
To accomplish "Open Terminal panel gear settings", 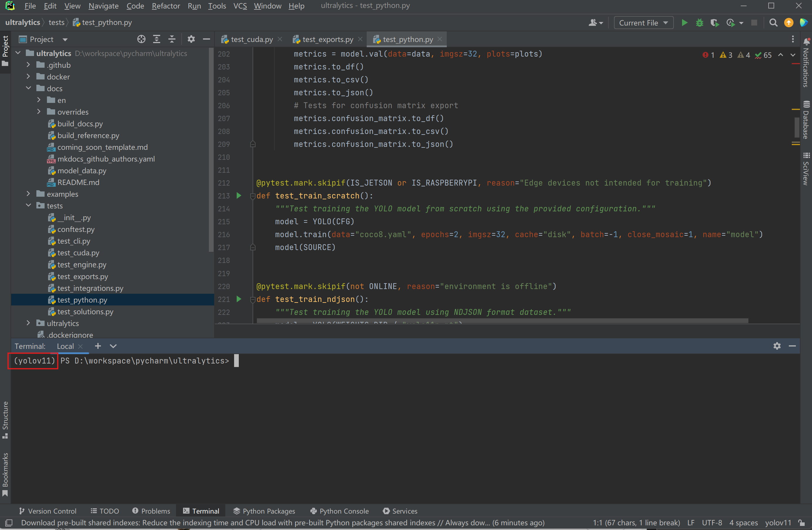I will click(x=777, y=346).
